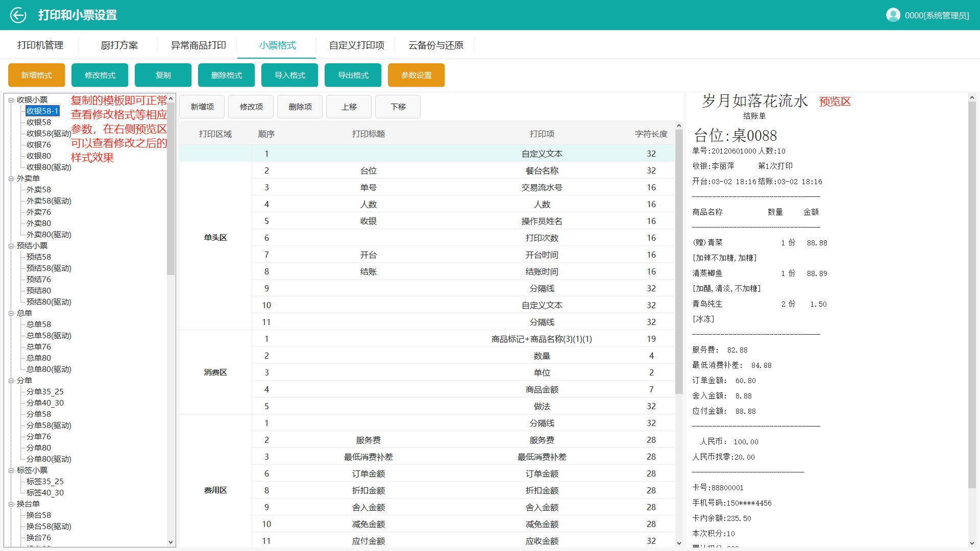Select the 交易流水号 row
980x551 pixels.
(x=463, y=187)
